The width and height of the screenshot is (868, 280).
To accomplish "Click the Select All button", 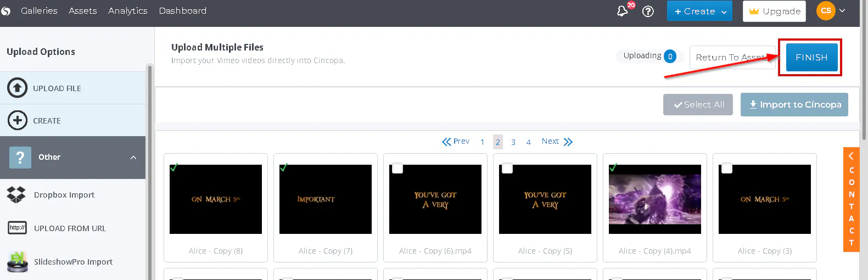I will [x=698, y=104].
